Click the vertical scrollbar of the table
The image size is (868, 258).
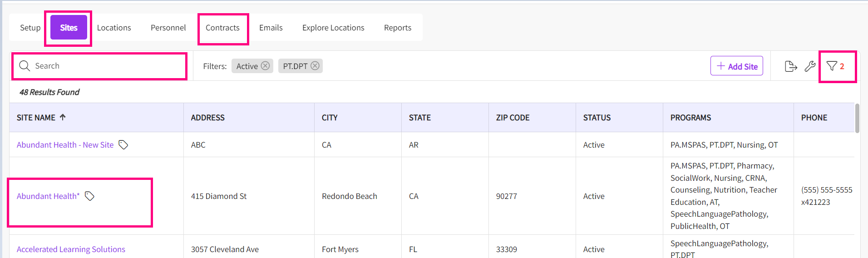coord(857,119)
